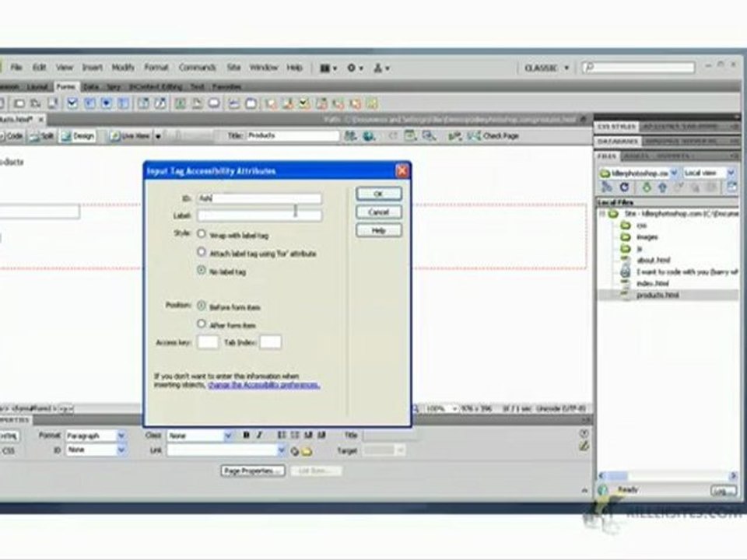747x560 pixels.
Task: Insert Spry Validation Checkbox
Action: coord(304,103)
